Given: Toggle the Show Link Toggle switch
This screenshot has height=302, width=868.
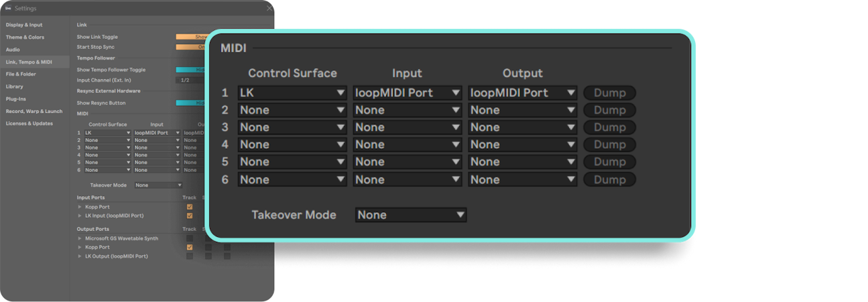Looking at the screenshot, I should (191, 37).
